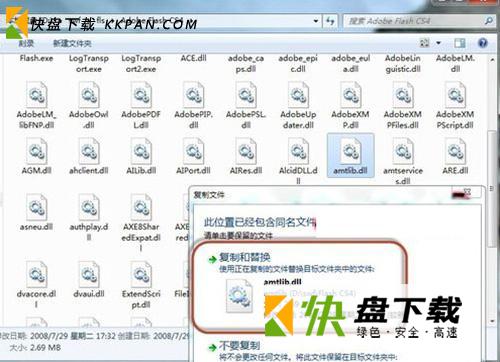Select the AdobePDFL.dll file icon

point(141,95)
